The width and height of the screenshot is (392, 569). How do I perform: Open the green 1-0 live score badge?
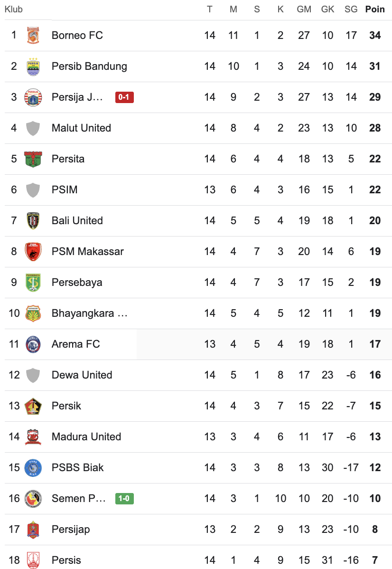click(124, 499)
